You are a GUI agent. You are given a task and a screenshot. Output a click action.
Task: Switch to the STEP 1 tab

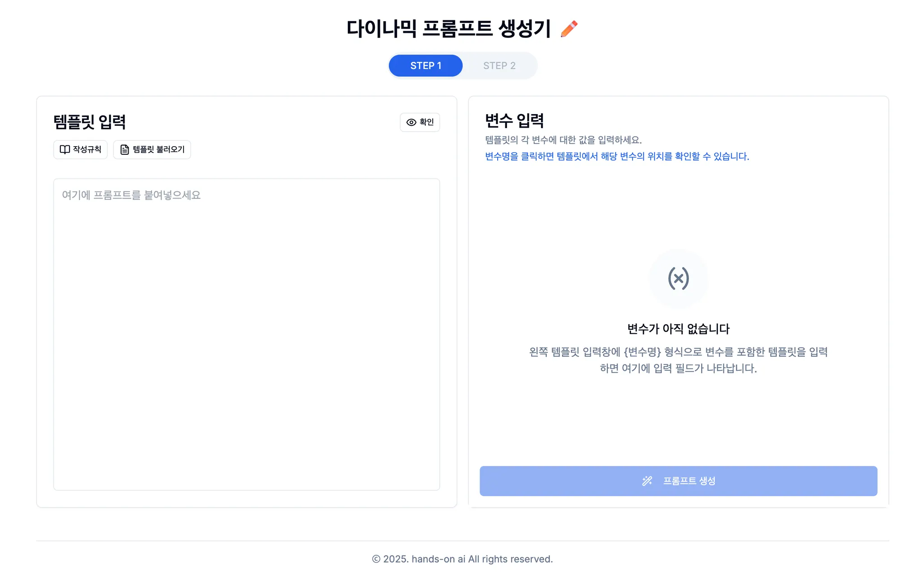point(425,66)
